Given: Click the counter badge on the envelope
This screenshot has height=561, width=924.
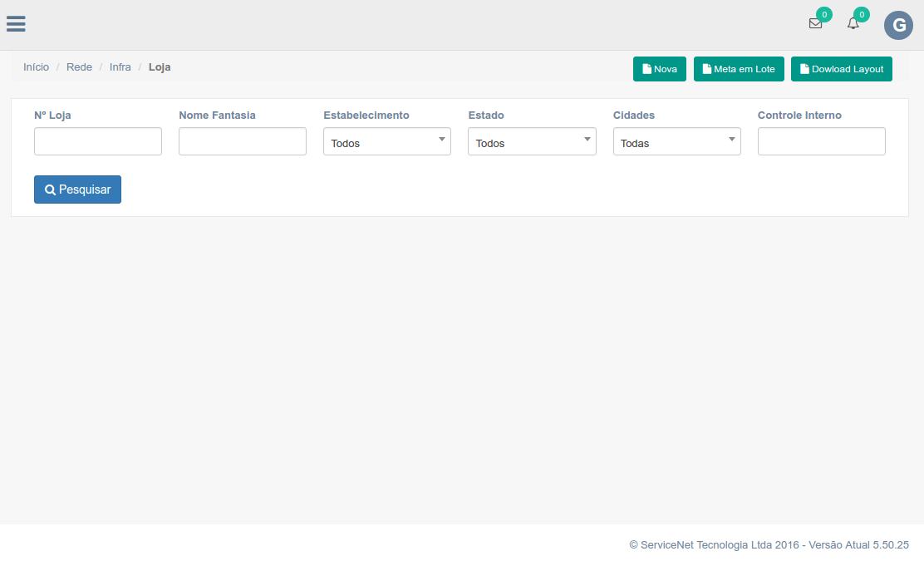Looking at the screenshot, I should click(824, 14).
